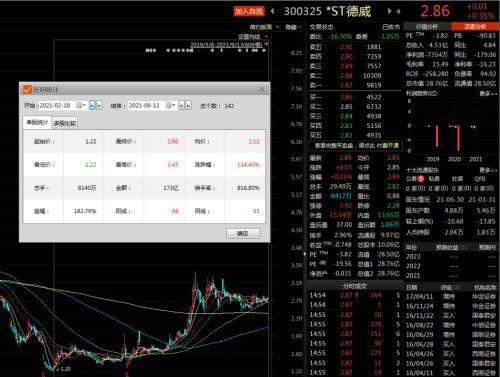Screen dimensions: 500x377
Task: Click the 卖五 order row at 2.91
Action: [x=355, y=47]
